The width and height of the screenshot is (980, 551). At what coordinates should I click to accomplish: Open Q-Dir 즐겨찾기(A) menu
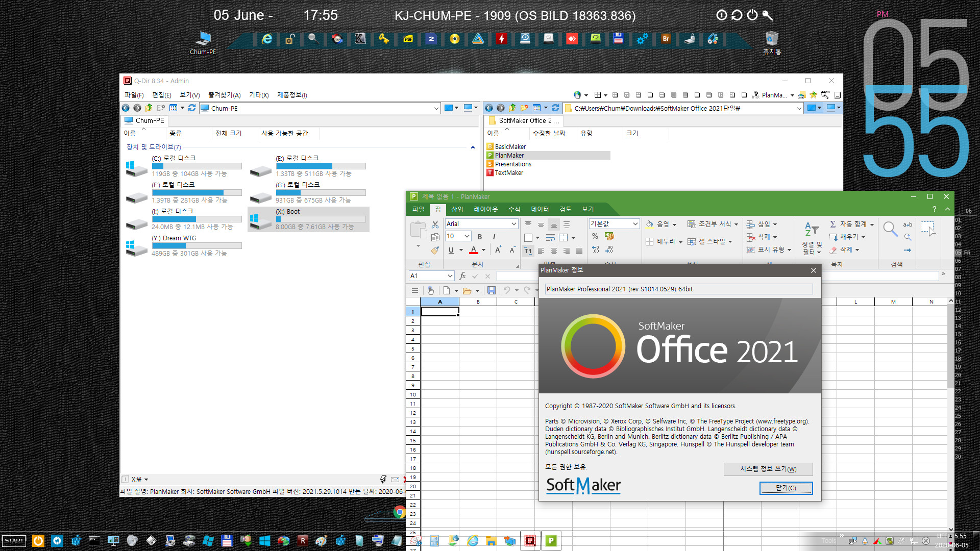pos(224,95)
